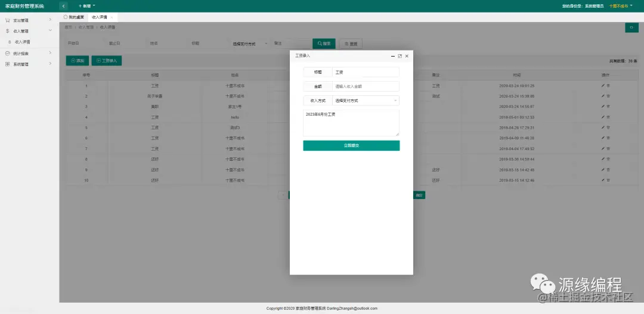Viewport: 644px width, 314px height.
Task: Click the 重置 reset button
Action: coord(351,43)
